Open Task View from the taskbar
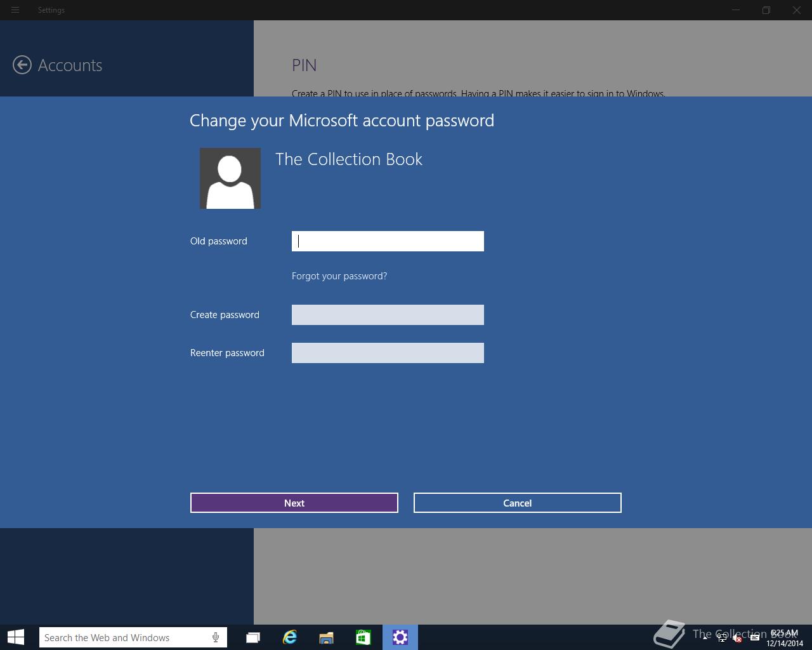 tap(253, 637)
